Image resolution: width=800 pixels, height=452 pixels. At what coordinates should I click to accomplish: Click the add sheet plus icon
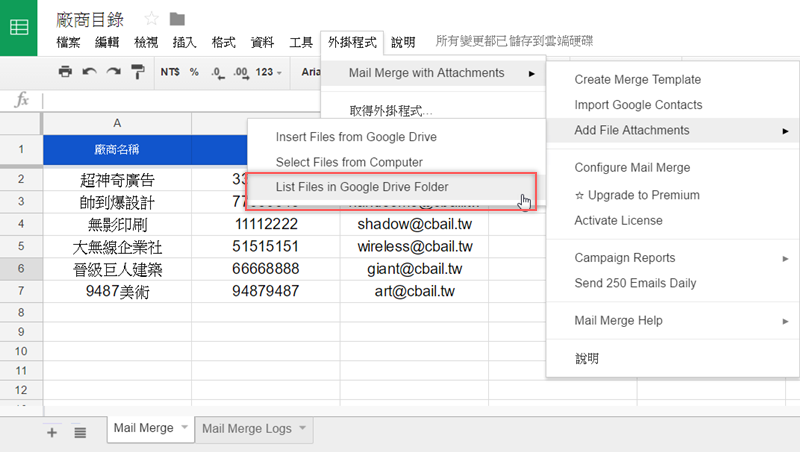pos(52,433)
